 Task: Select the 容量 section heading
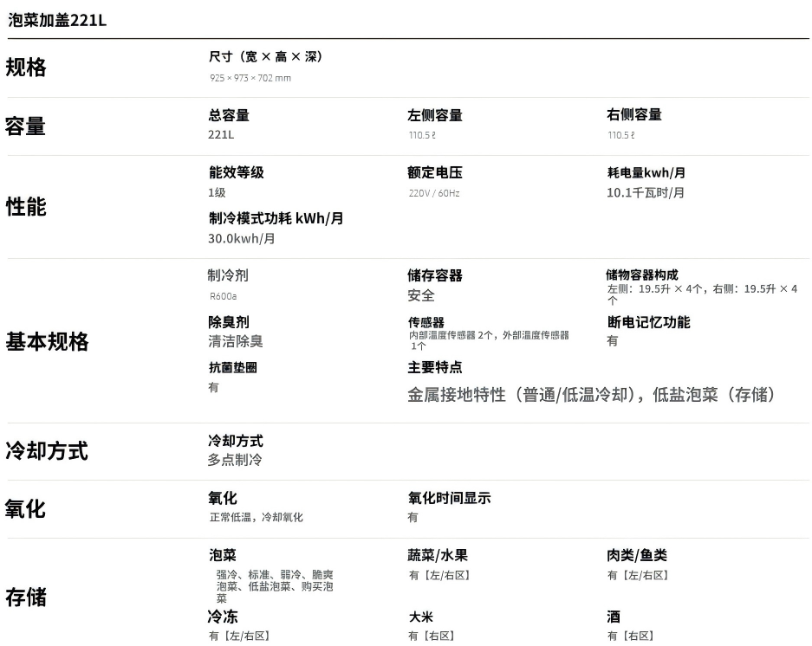26,126
